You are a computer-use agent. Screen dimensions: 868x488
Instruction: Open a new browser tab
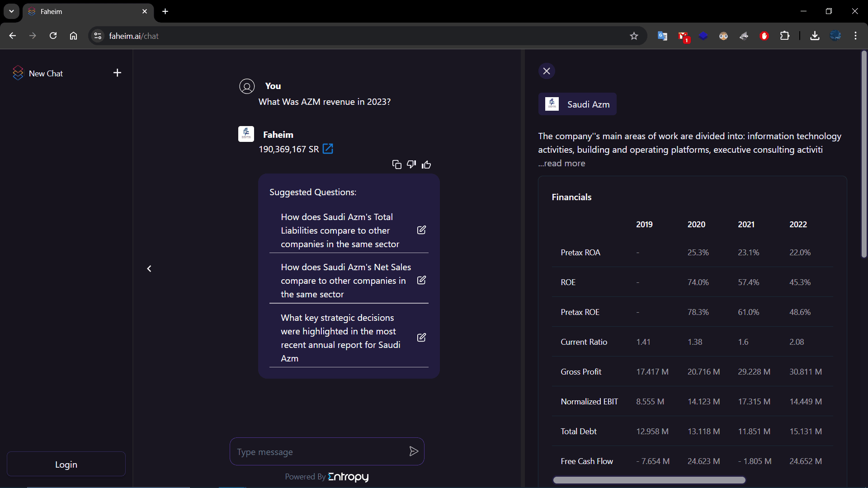pyautogui.click(x=165, y=11)
